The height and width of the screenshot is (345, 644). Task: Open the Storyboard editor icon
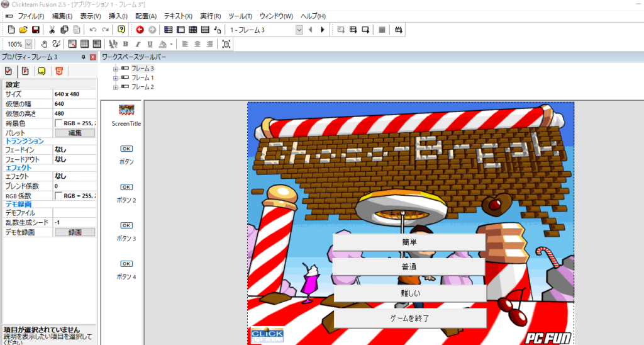(168, 30)
